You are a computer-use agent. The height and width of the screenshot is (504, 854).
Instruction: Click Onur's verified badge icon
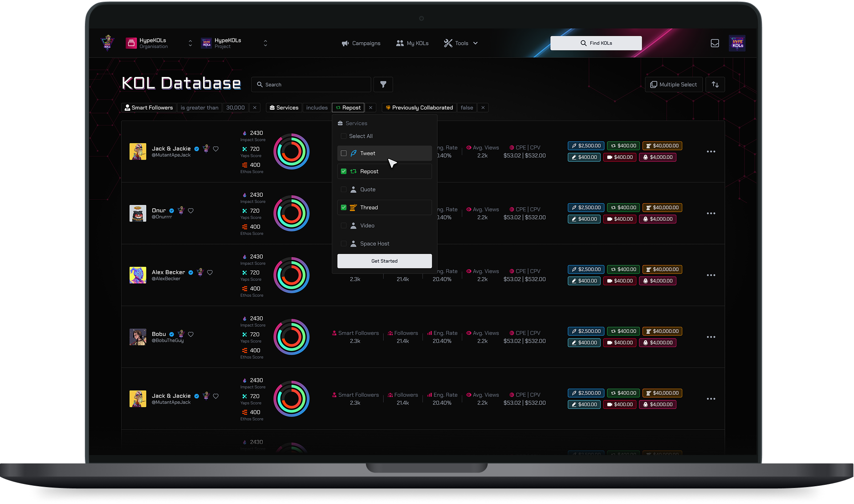click(171, 211)
